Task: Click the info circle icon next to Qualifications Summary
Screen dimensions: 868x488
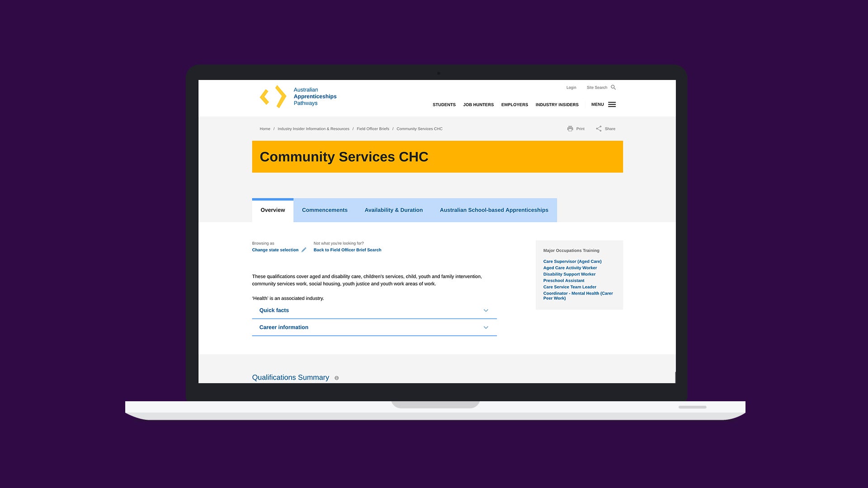Action: (337, 378)
